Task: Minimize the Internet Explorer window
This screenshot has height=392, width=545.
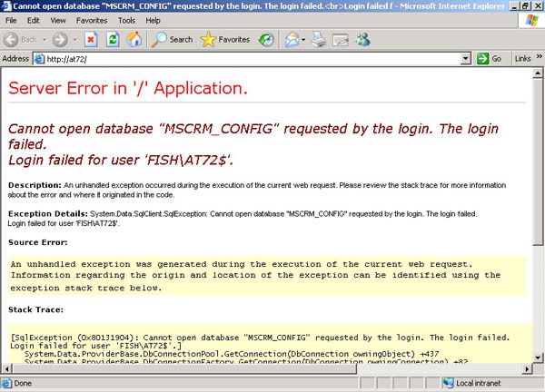Action: tap(515, 6)
